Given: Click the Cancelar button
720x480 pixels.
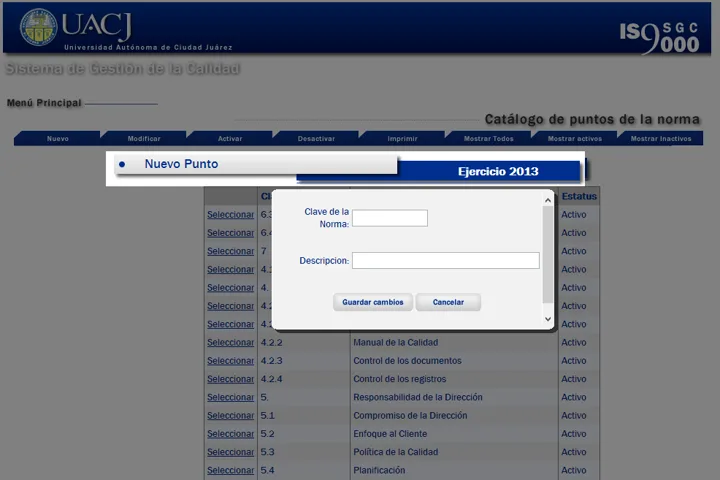Looking at the screenshot, I should 448,302.
